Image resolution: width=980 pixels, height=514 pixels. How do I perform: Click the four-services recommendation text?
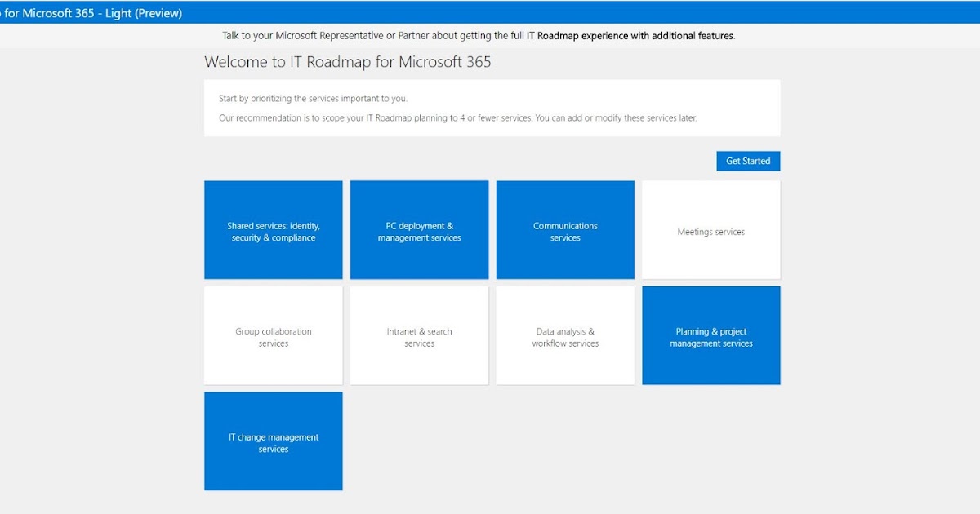[x=457, y=117]
